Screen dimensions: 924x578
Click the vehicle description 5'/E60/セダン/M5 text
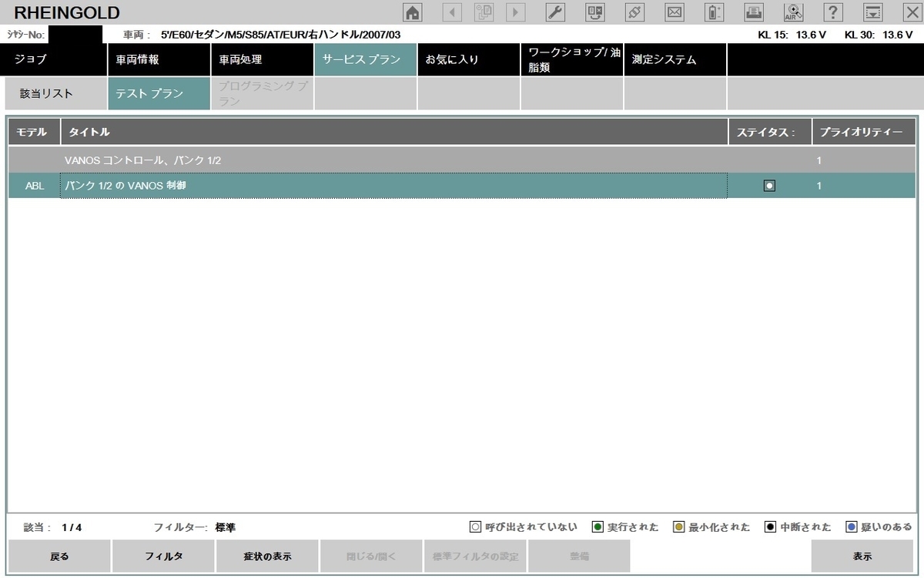pos(280,35)
